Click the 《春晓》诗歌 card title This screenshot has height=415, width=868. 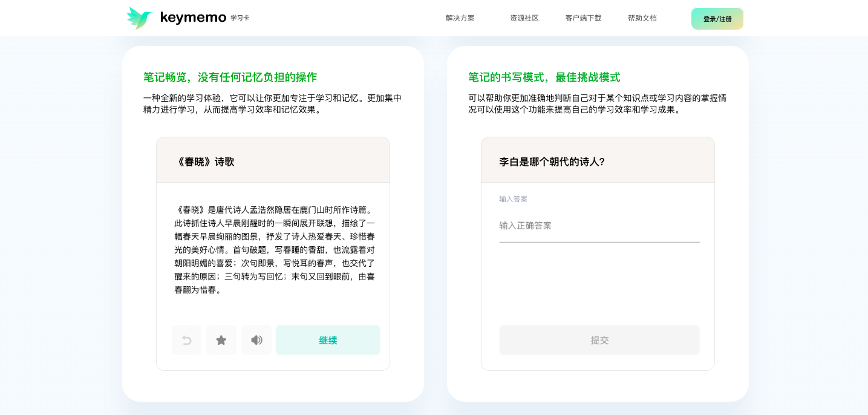click(x=204, y=162)
